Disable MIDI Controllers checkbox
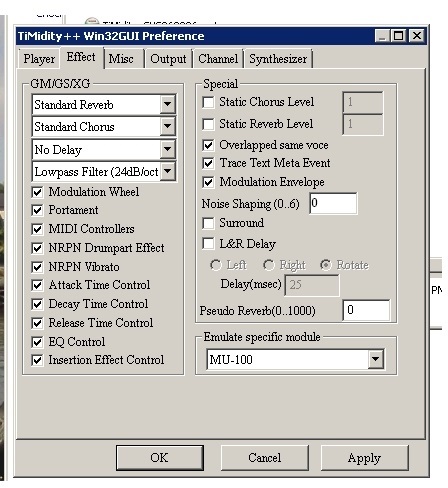Screen dimensions: 448x488 37,229
